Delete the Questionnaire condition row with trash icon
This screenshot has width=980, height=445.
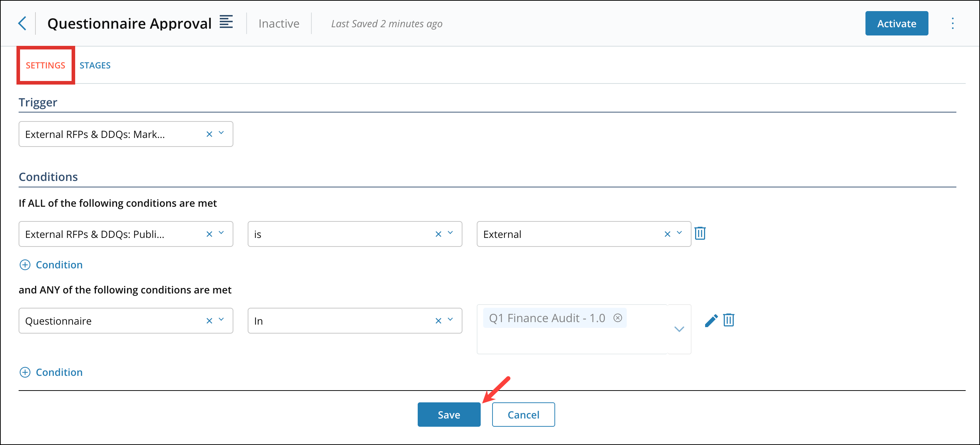pyautogui.click(x=728, y=320)
